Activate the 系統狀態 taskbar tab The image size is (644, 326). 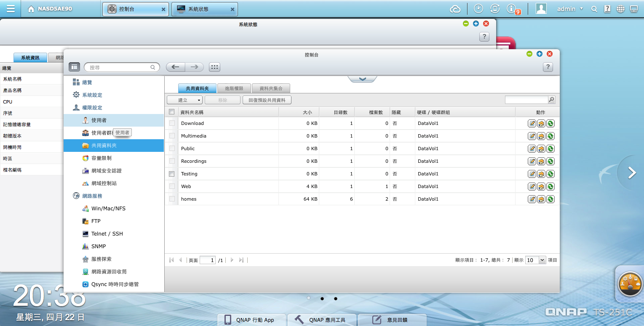tap(205, 9)
